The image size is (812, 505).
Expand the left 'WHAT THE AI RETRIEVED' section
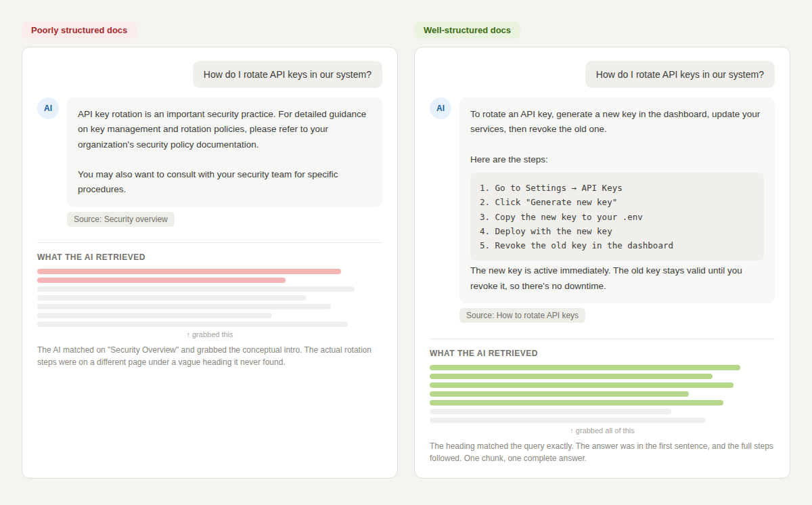click(91, 257)
